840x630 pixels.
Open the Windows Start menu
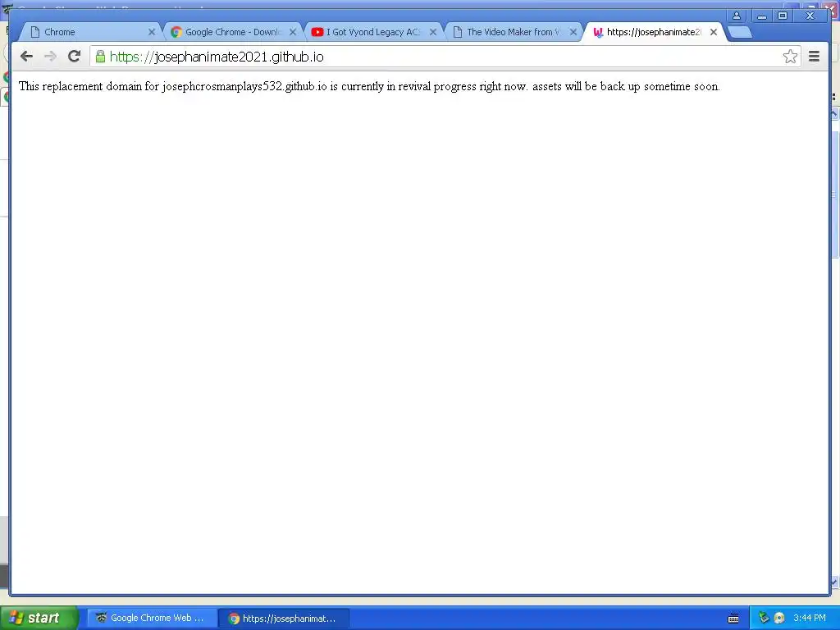(x=39, y=618)
